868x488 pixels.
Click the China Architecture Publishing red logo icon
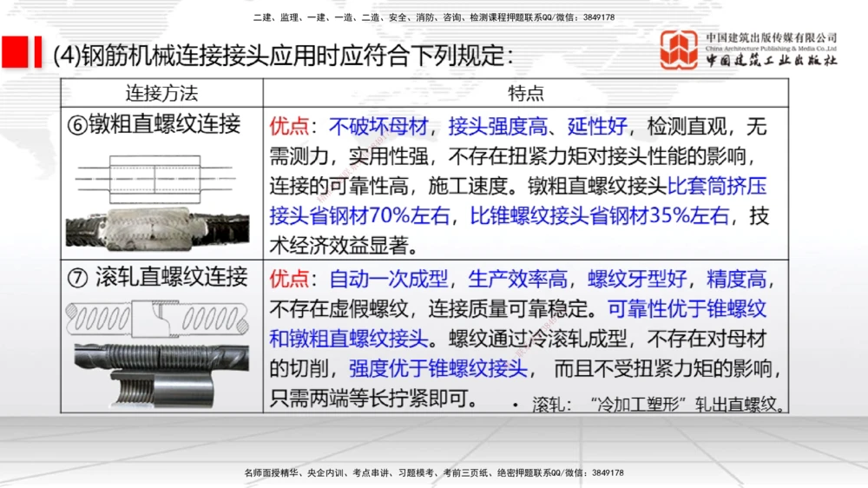click(679, 50)
